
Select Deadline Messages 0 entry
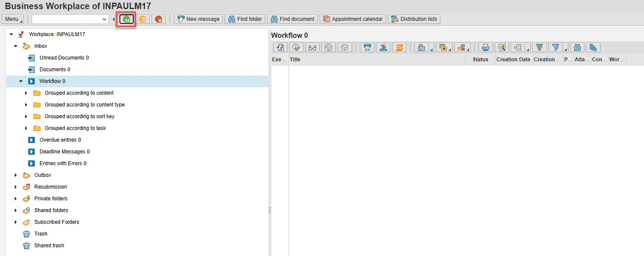65,152
